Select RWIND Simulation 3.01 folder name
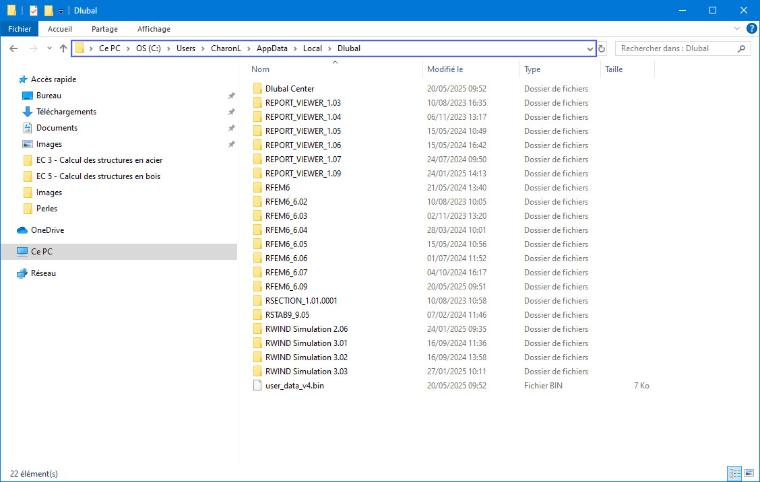 click(x=306, y=343)
